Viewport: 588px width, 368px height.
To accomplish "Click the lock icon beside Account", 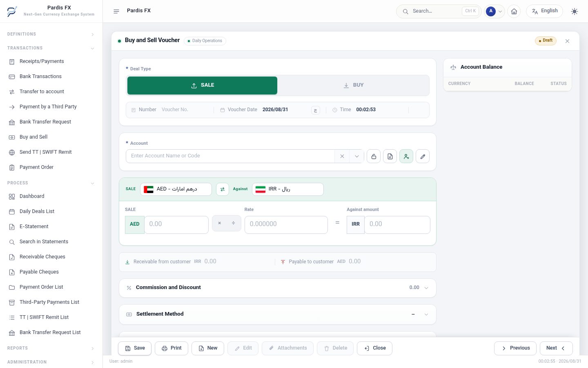I will (374, 156).
